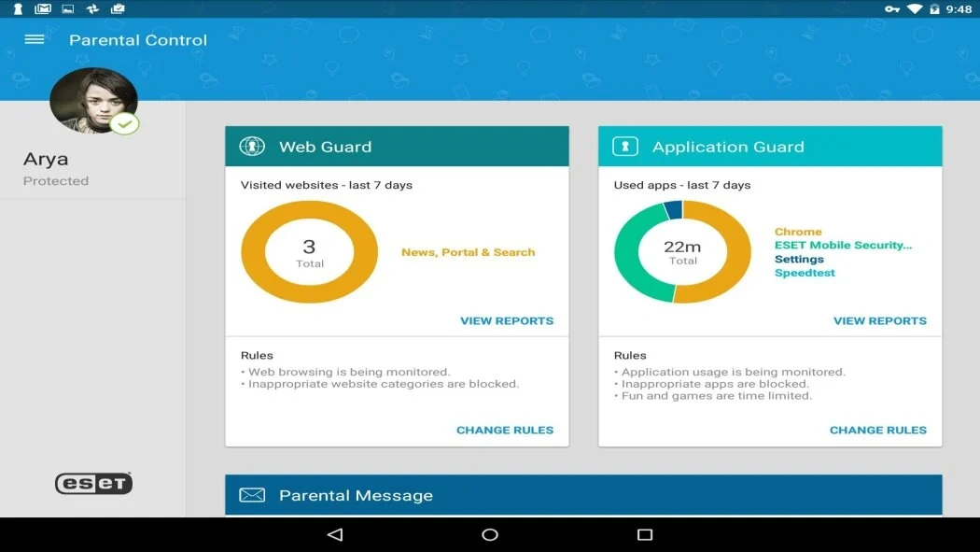Viewport: 980px width, 552px height.
Task: Click the Parental Message envelope icon
Action: [252, 495]
